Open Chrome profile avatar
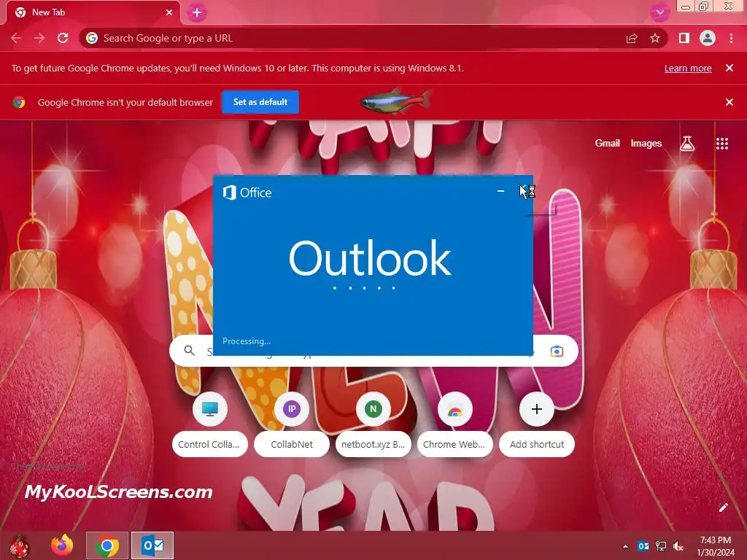747x560 pixels. (x=708, y=38)
